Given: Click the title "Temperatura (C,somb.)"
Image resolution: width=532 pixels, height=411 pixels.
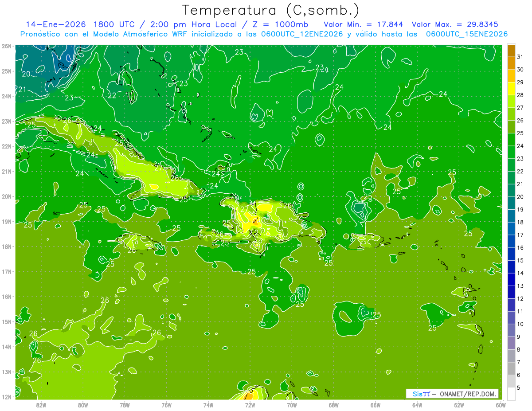Looking at the screenshot, I should click(270, 10).
